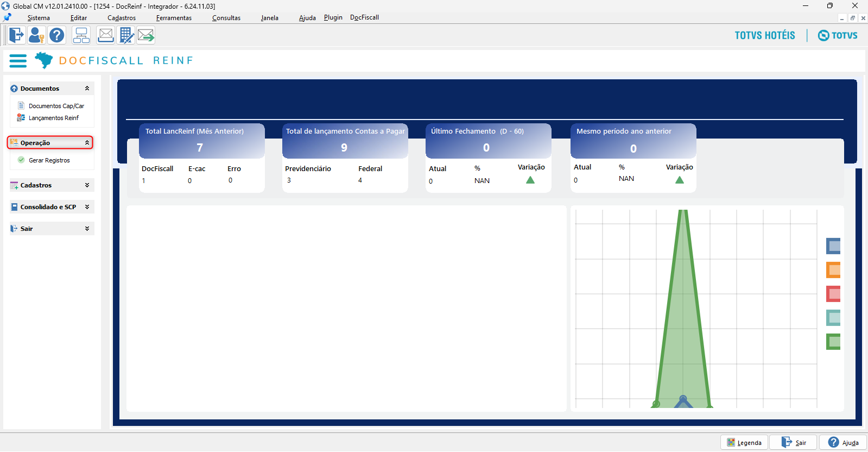Open the Janela menu
Screen dimensions: 868x452
(270, 18)
